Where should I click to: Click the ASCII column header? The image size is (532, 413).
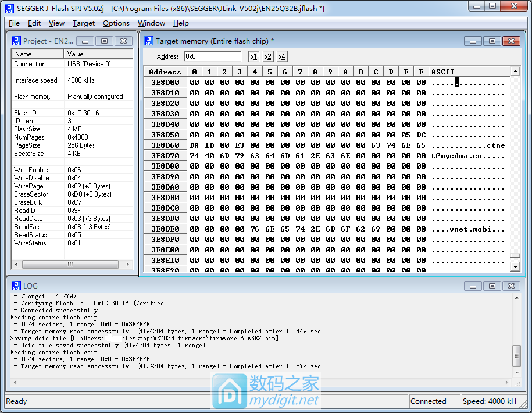[470, 72]
